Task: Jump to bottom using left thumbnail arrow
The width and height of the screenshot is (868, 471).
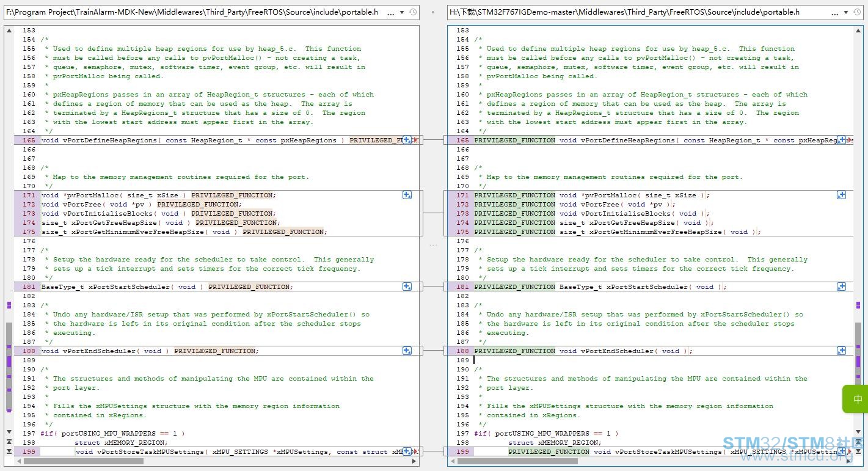Action: [x=9, y=451]
